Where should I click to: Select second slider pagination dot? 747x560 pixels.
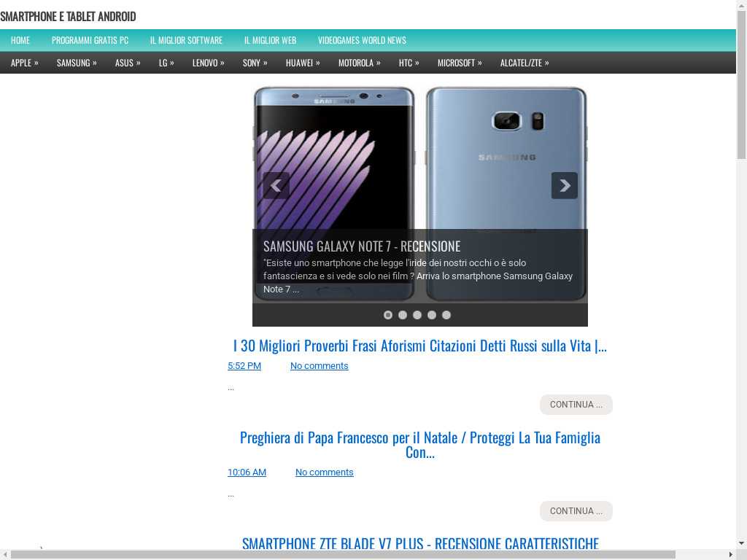[403, 315]
